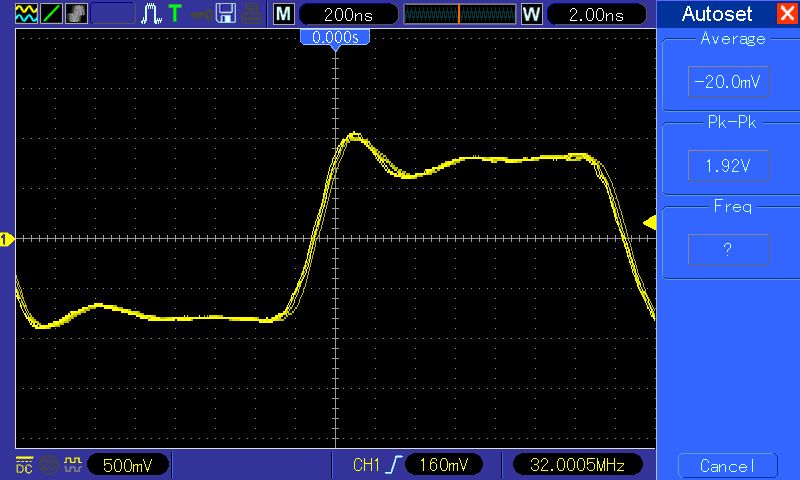Click the grayed-out printer icon
Screen dimensions: 800x480
click(252, 14)
